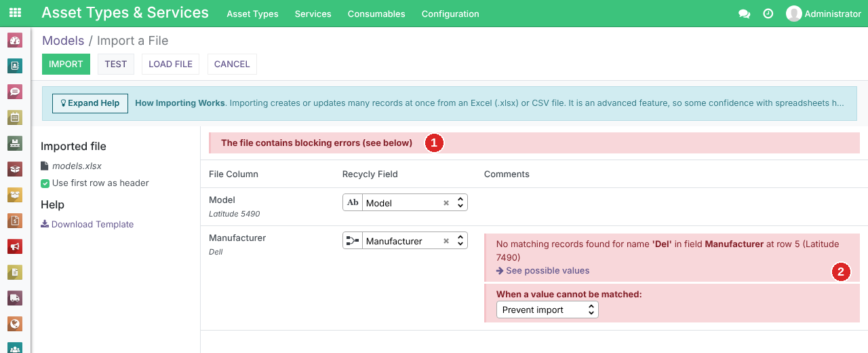Viewport: 868px width, 353px height.
Task: Click the File Column header
Action: click(x=233, y=174)
